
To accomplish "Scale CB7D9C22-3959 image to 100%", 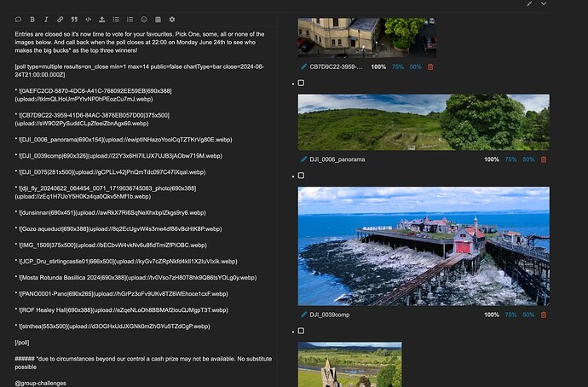I will 378,66.
